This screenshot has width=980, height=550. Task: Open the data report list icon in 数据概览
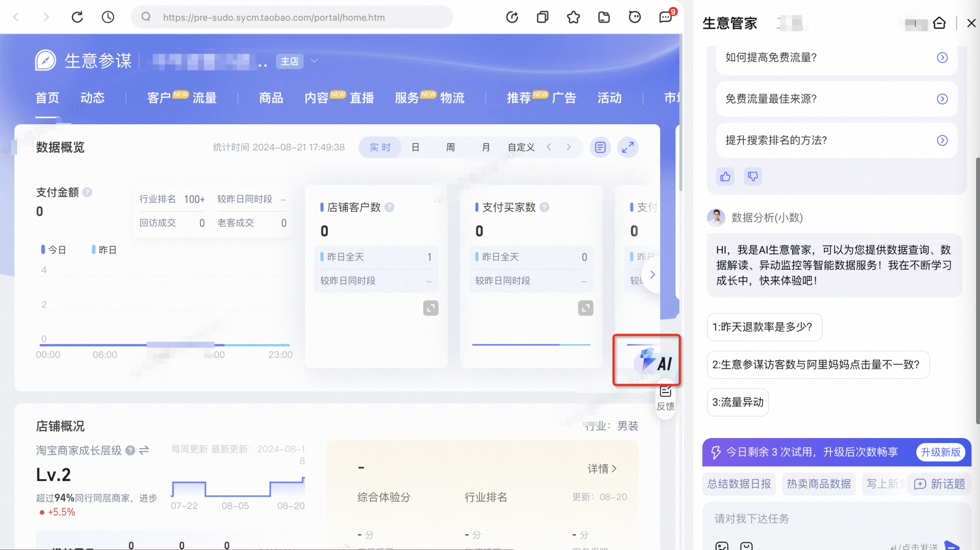tap(600, 147)
